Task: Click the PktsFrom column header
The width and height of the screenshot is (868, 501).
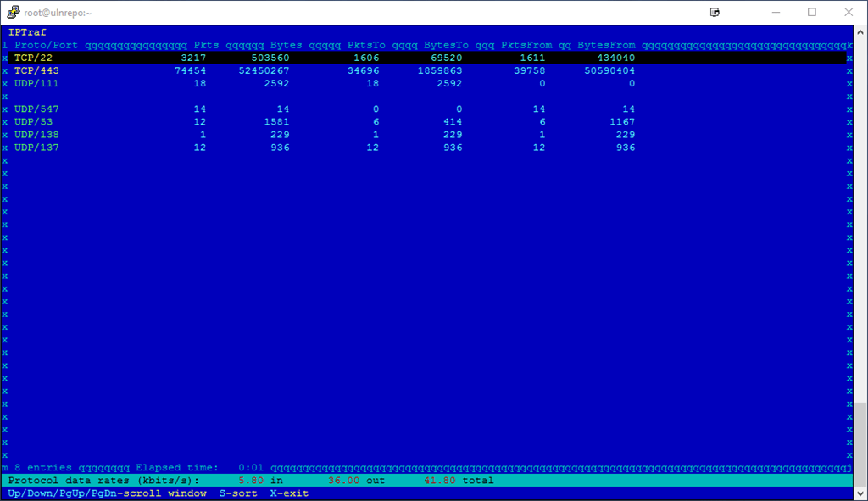Action: pos(525,45)
